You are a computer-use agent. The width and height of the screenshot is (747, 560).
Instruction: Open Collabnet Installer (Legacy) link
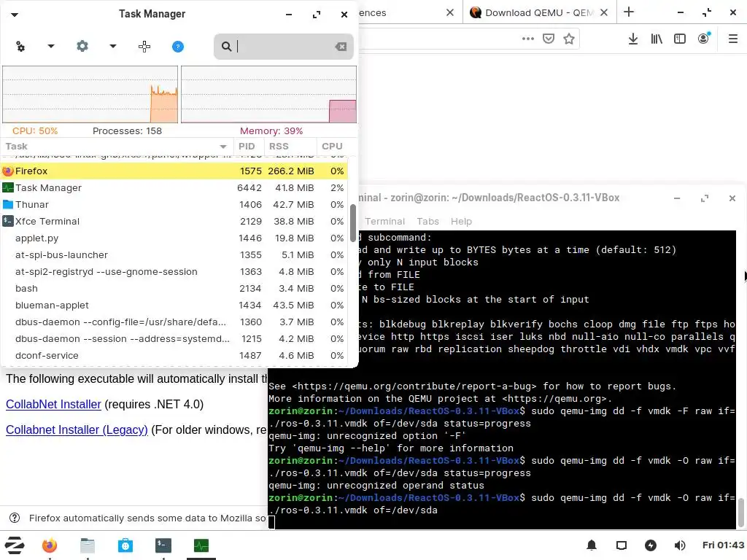pos(77,429)
